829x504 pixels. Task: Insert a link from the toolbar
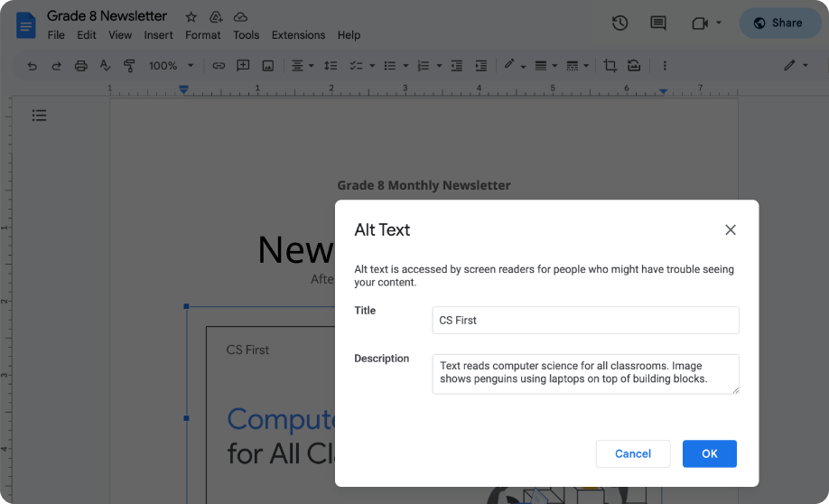pyautogui.click(x=219, y=66)
